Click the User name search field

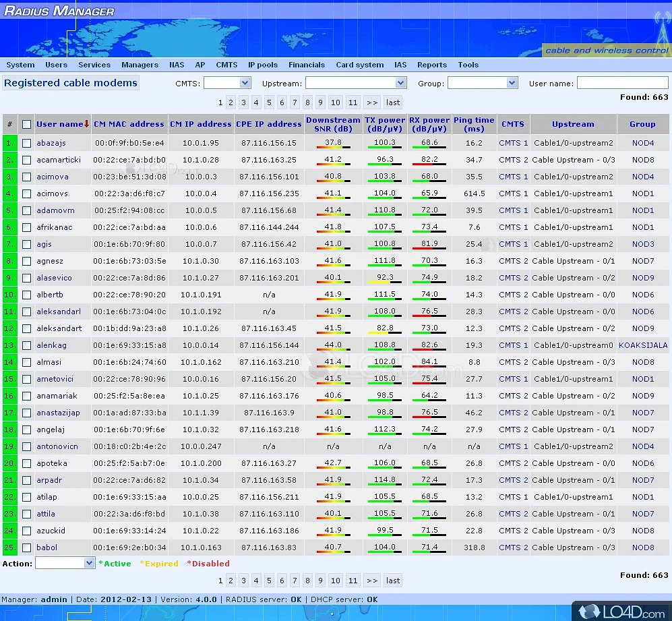pyautogui.click(x=622, y=83)
